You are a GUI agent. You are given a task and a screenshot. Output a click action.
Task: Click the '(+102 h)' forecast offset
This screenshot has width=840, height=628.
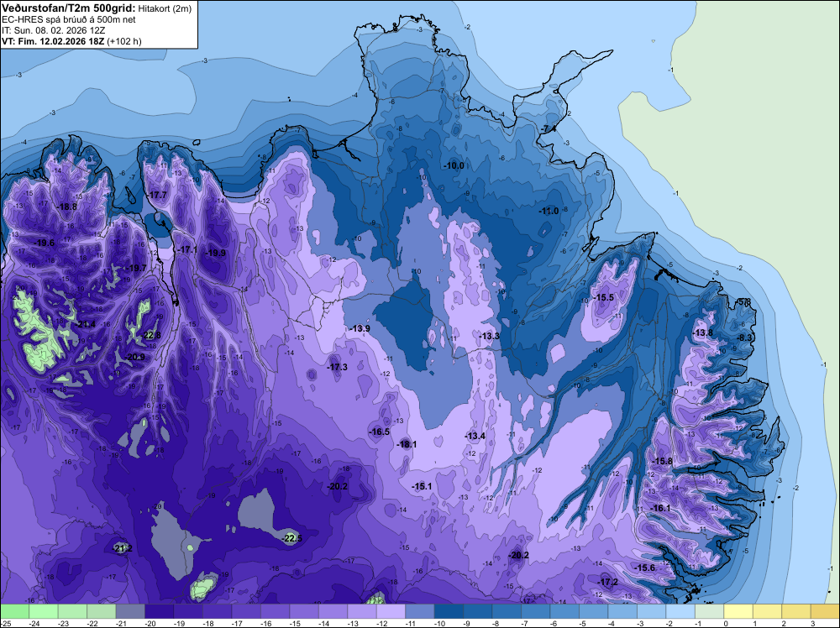pos(124,41)
